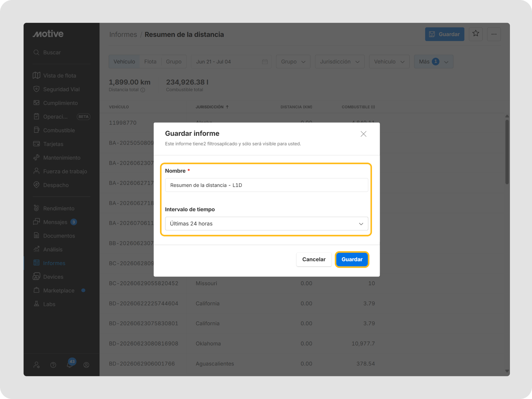Open the three-dots more options menu
Screen dimensions: 532x399
[x=494, y=34]
